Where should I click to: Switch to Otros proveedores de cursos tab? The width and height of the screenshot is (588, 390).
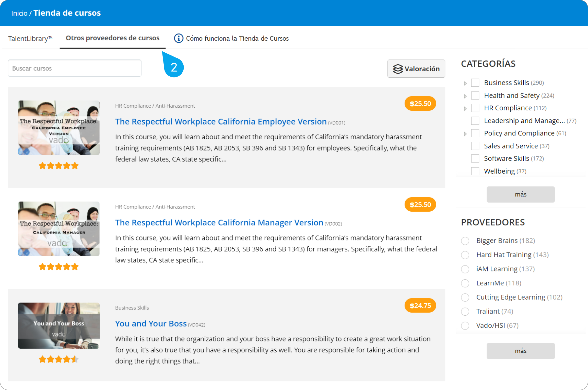[113, 38]
